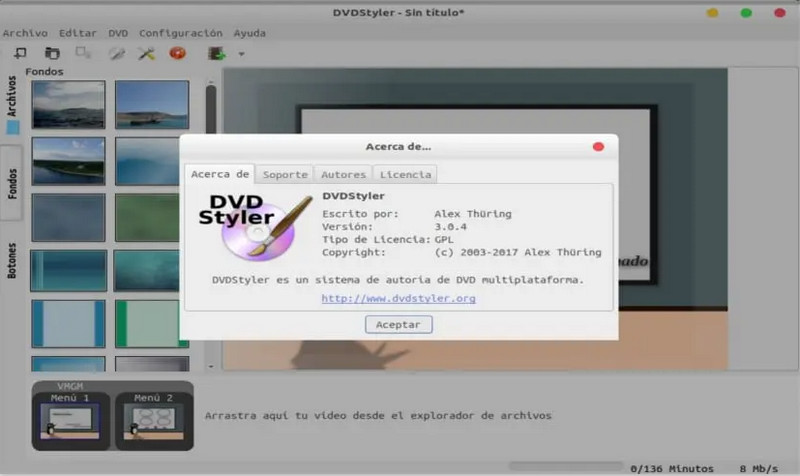Click the GPL licence type value

coord(444,239)
